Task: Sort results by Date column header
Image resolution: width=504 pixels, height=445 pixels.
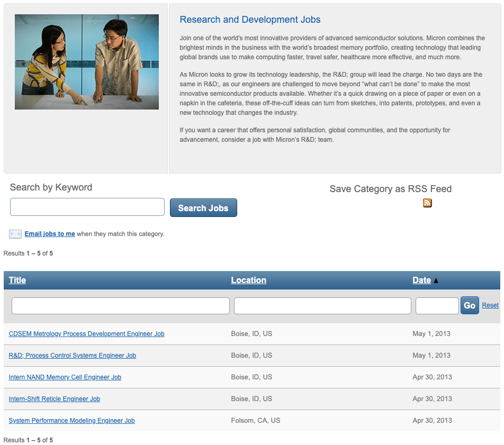Action: [x=421, y=280]
